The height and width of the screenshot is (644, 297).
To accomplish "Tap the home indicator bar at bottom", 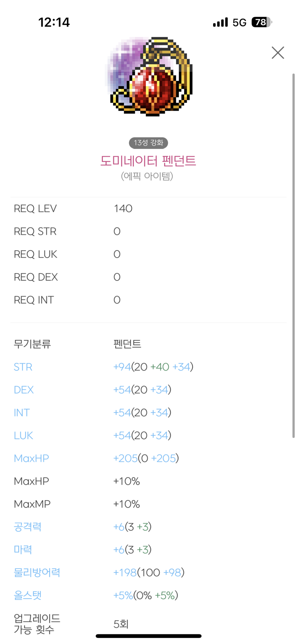I will coord(148,636).
